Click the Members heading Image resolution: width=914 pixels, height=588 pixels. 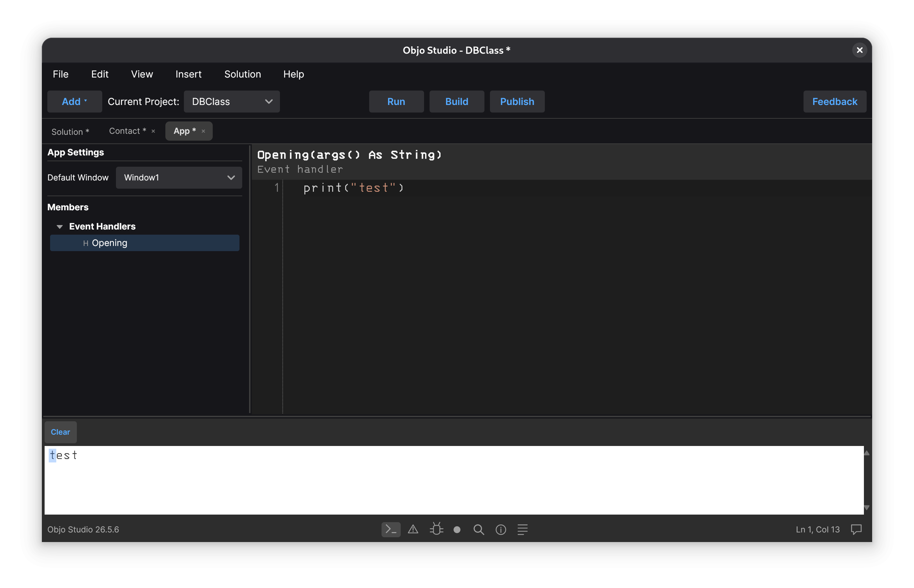(68, 207)
